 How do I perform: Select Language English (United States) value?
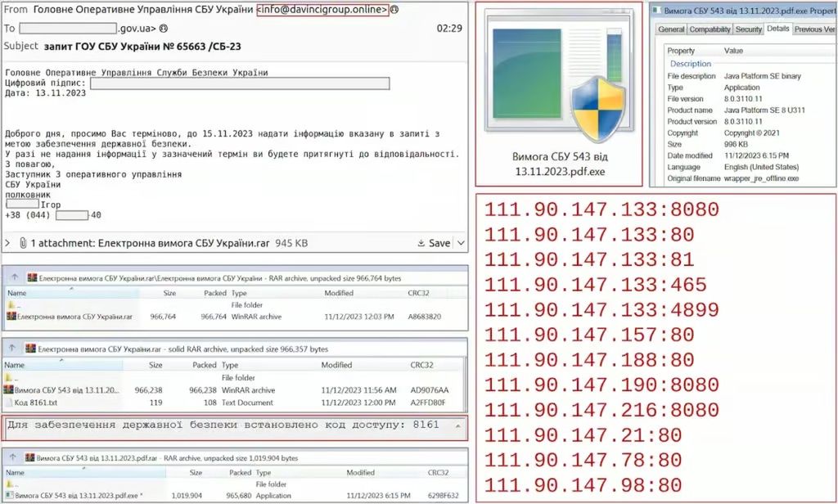[762, 167]
